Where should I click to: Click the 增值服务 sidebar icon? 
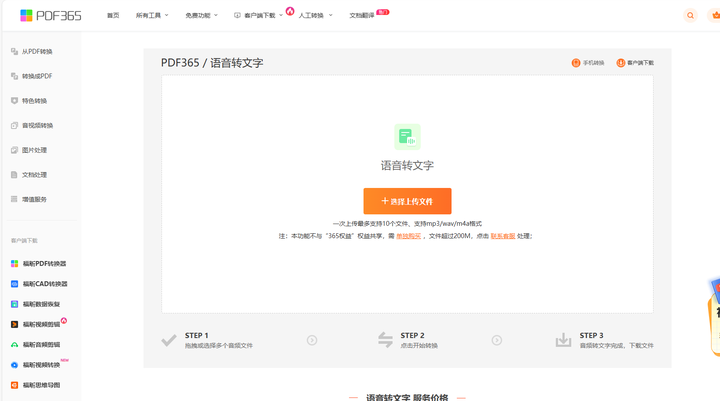14,199
